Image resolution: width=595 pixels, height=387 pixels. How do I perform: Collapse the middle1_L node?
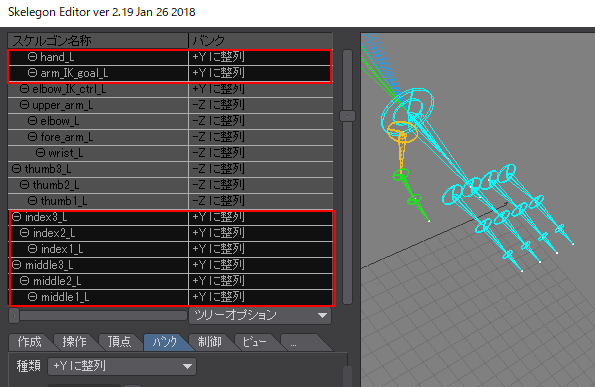(32, 297)
